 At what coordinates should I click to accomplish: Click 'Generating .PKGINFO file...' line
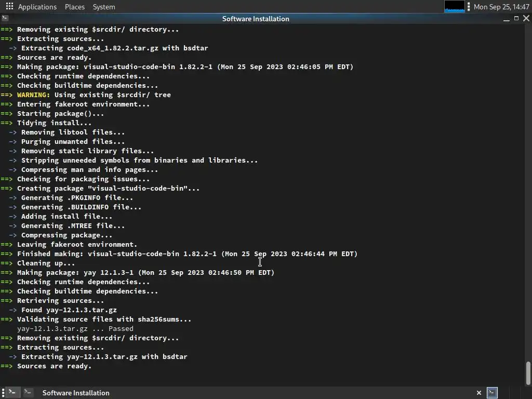tap(77, 198)
